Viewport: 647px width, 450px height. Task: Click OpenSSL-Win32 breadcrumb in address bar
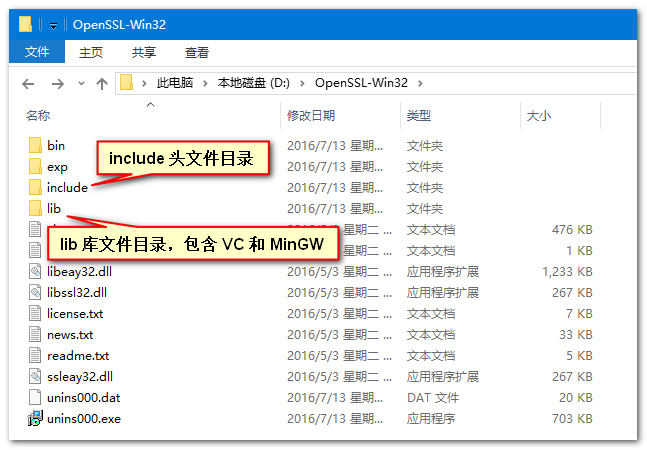click(361, 83)
